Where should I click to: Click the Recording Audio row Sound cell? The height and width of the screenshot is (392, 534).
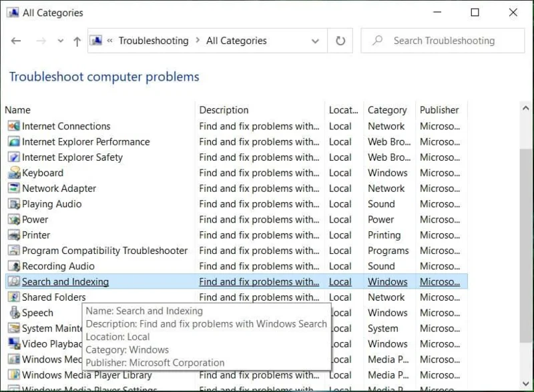pyautogui.click(x=381, y=266)
